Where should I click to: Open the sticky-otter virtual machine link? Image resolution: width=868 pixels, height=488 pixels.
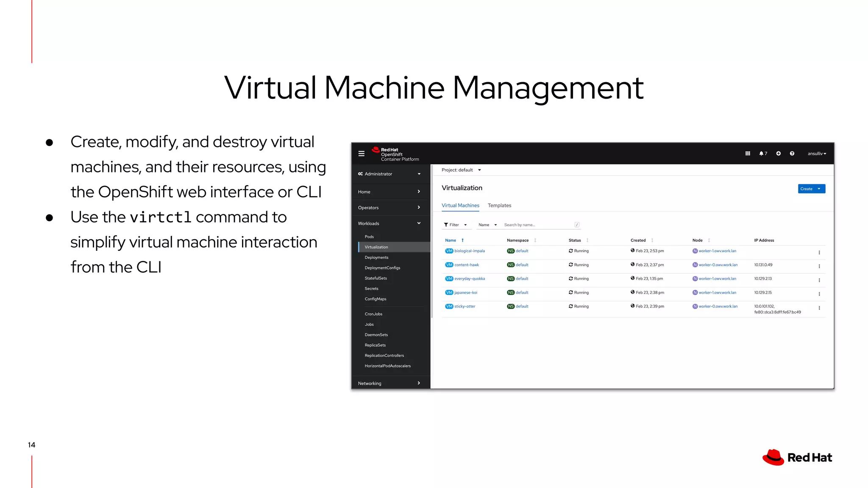coord(465,307)
